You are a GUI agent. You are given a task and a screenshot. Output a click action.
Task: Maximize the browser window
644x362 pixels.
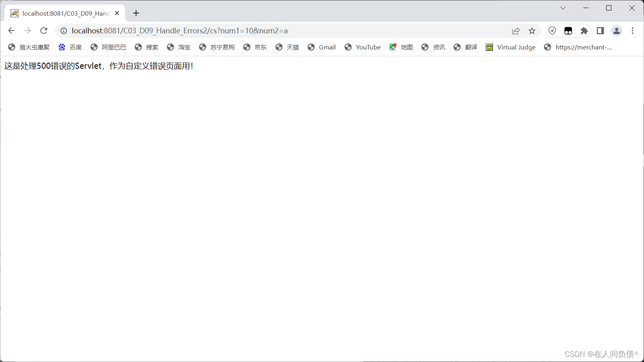click(x=609, y=8)
